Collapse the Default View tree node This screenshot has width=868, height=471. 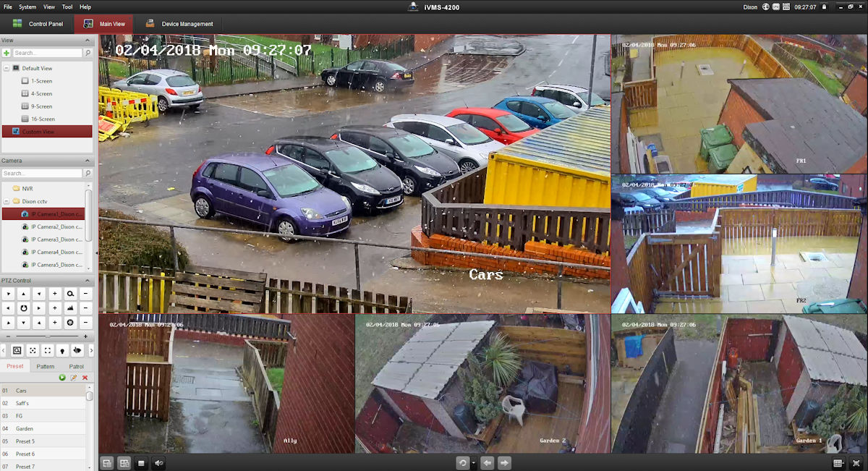tap(7, 68)
